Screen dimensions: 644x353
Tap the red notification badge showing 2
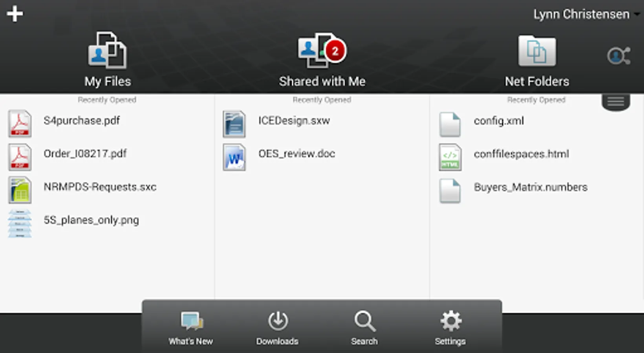pyautogui.click(x=335, y=51)
